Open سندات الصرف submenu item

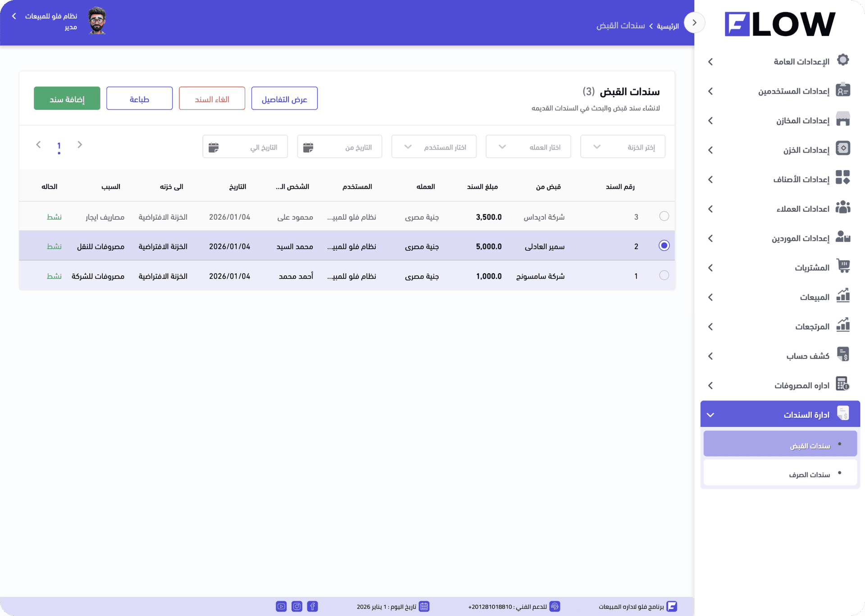coord(809,475)
